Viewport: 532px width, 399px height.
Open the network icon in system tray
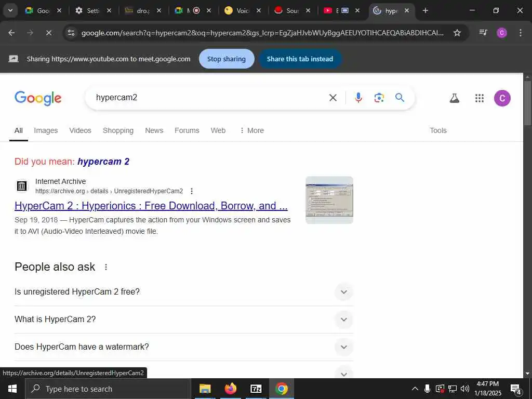coord(453,389)
